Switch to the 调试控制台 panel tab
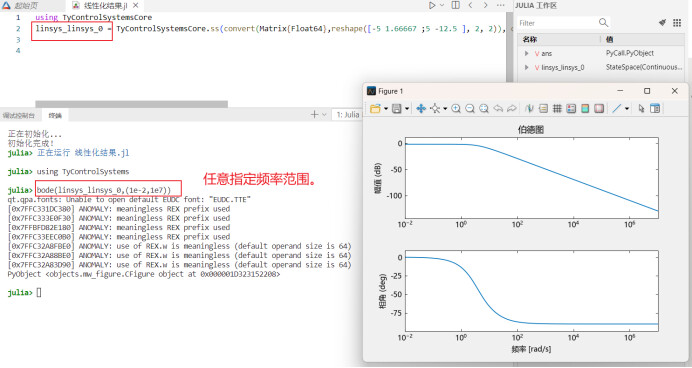The width and height of the screenshot is (692, 368). point(19,115)
